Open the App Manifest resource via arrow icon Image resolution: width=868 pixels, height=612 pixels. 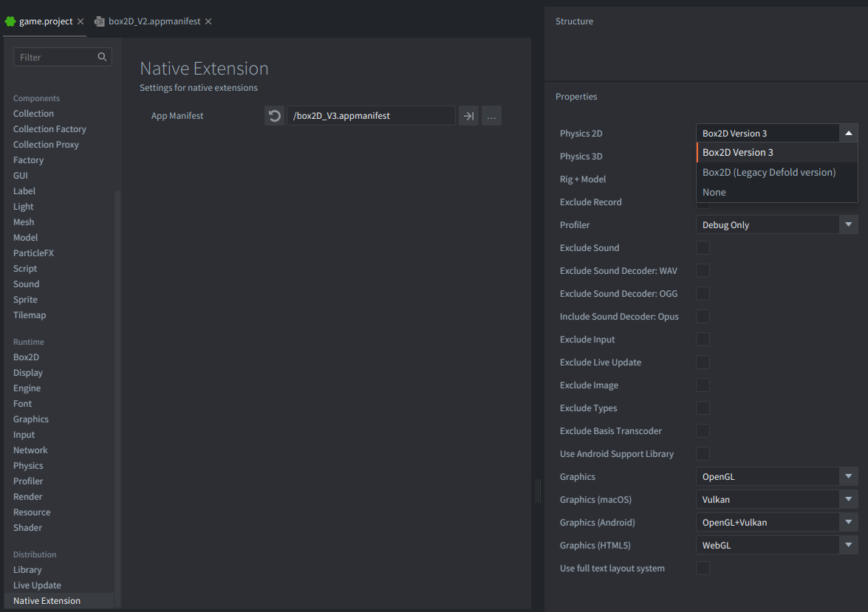point(468,116)
